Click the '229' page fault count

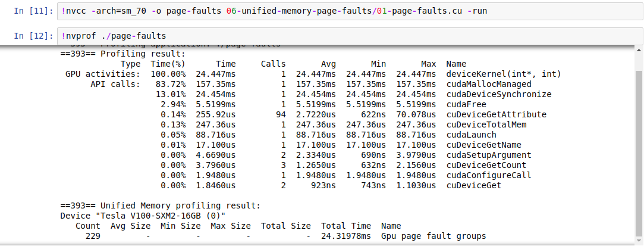(93, 236)
